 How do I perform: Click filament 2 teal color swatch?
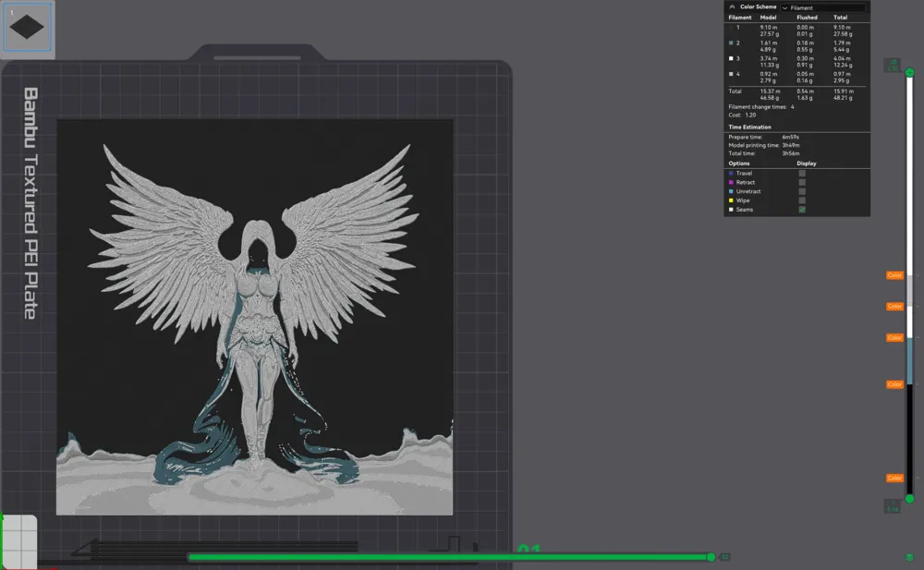[731, 43]
